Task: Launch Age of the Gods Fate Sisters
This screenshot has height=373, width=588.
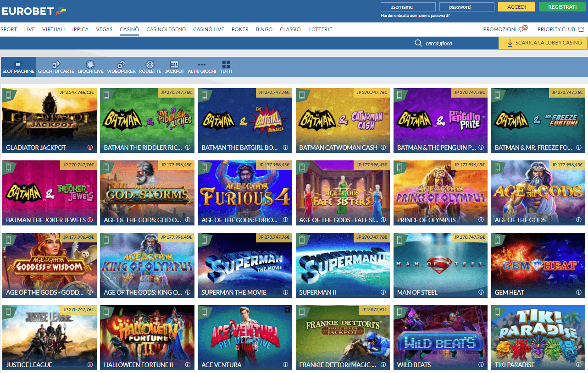Action: click(343, 193)
